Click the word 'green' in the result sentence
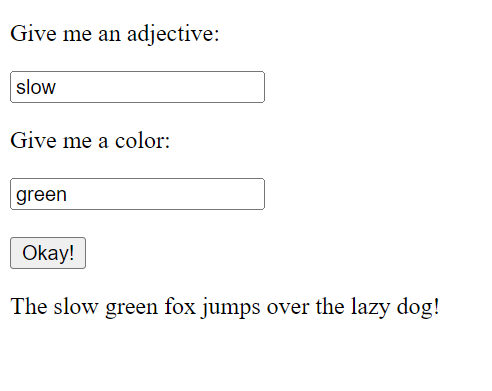Viewport: 492px width, 391px height. [131, 308]
